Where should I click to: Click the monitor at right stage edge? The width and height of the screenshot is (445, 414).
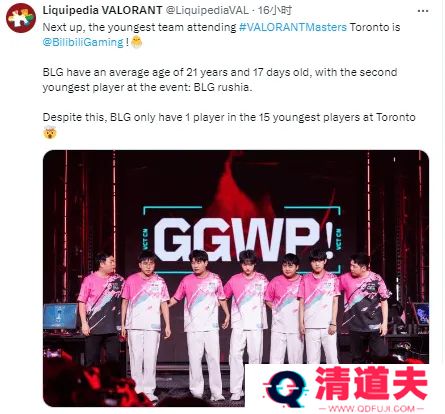pos(420,313)
